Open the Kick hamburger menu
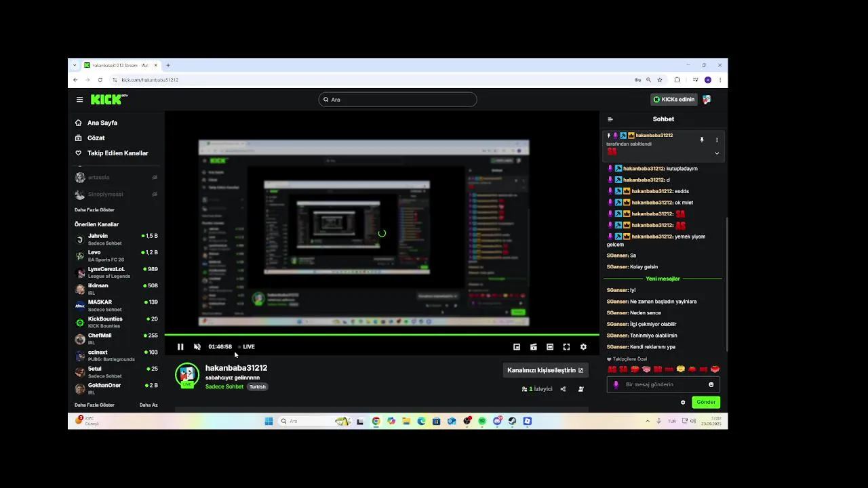 pyautogui.click(x=79, y=100)
